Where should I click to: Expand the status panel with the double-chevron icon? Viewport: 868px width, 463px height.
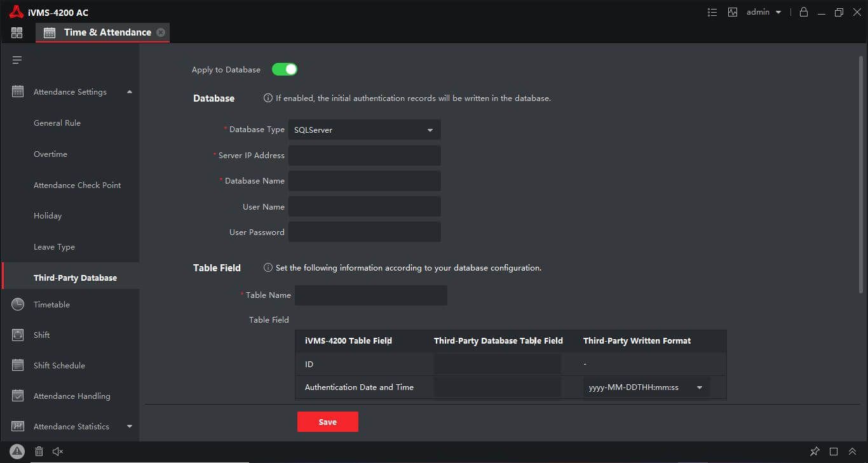point(853,452)
